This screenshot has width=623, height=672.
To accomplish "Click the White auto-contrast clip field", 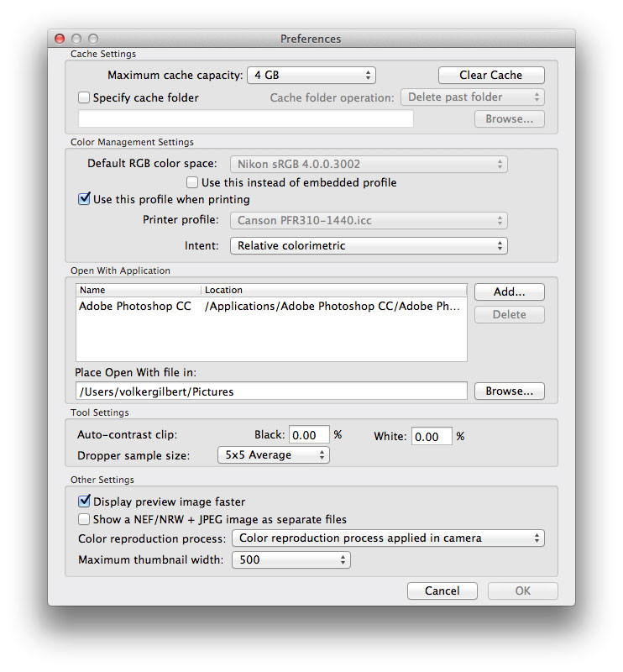I will pyautogui.click(x=432, y=436).
